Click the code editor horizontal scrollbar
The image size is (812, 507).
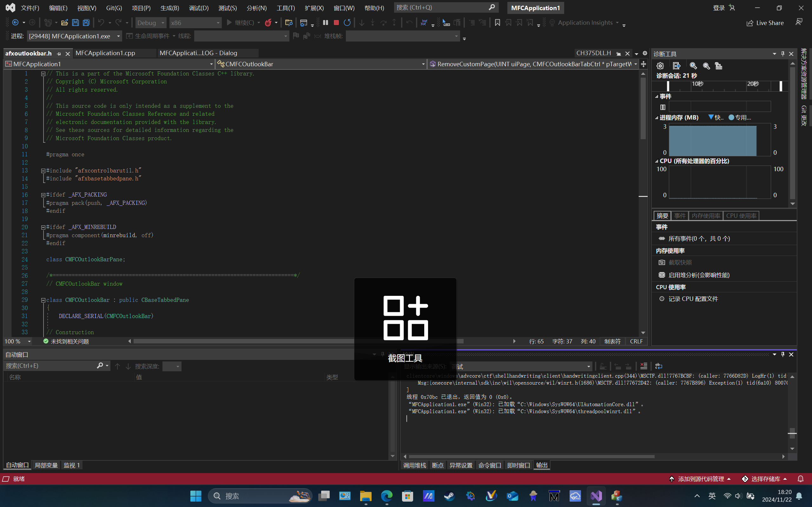tap(298, 341)
